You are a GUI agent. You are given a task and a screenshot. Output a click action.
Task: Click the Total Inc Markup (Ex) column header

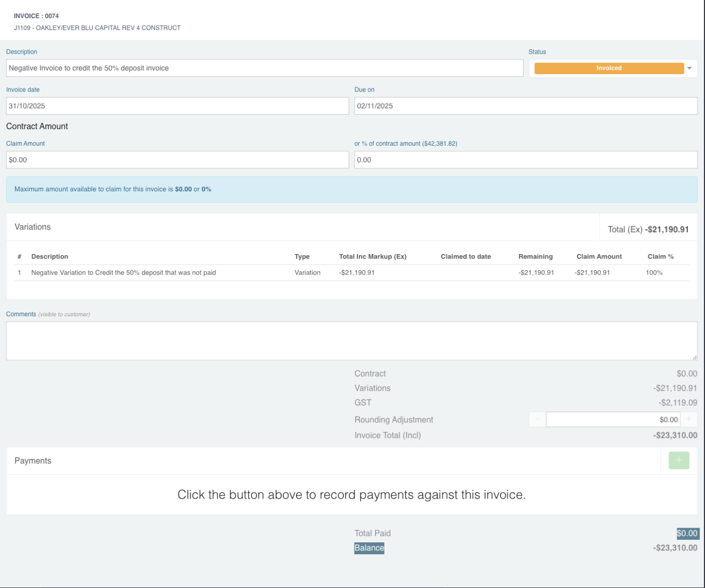pos(372,257)
